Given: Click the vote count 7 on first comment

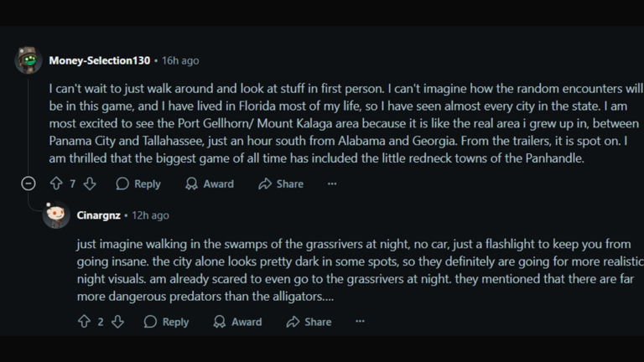Looking at the screenshot, I should 73,184.
